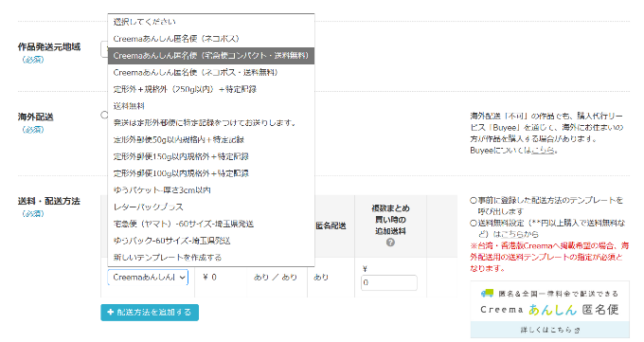644x342 pixels.
Task: Open the Creemaあんしん shipping method dropdown
Action: [149, 278]
